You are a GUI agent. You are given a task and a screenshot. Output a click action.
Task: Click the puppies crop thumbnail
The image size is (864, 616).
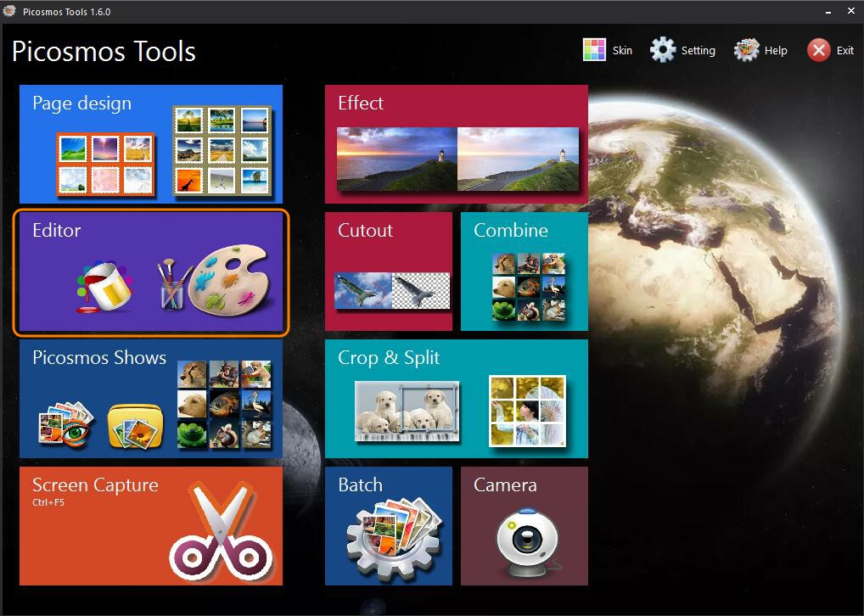(407, 412)
